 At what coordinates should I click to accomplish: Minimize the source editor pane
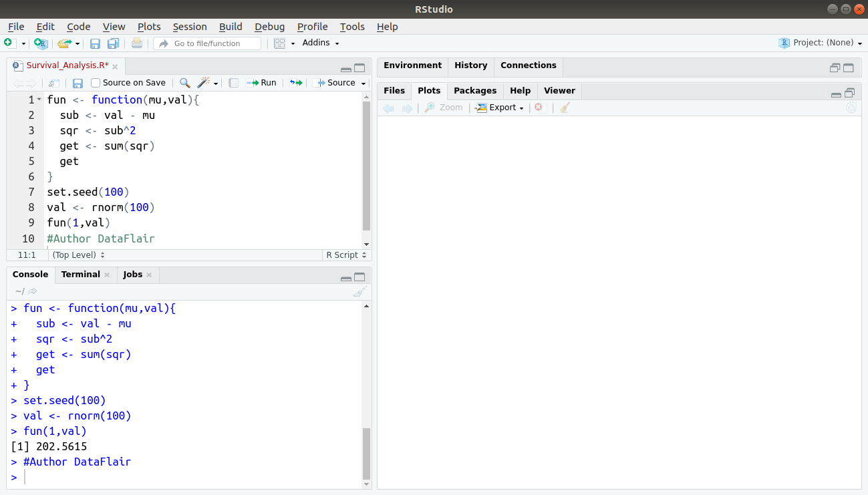tap(345, 69)
